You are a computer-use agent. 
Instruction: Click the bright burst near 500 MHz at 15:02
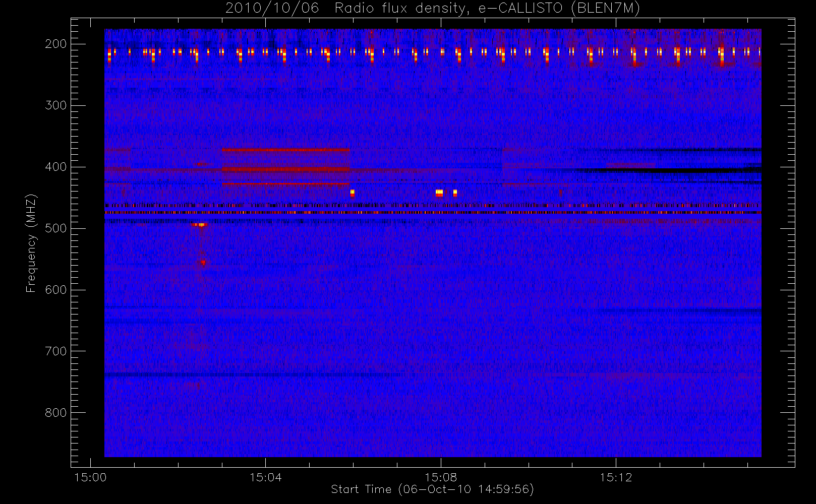point(200,224)
